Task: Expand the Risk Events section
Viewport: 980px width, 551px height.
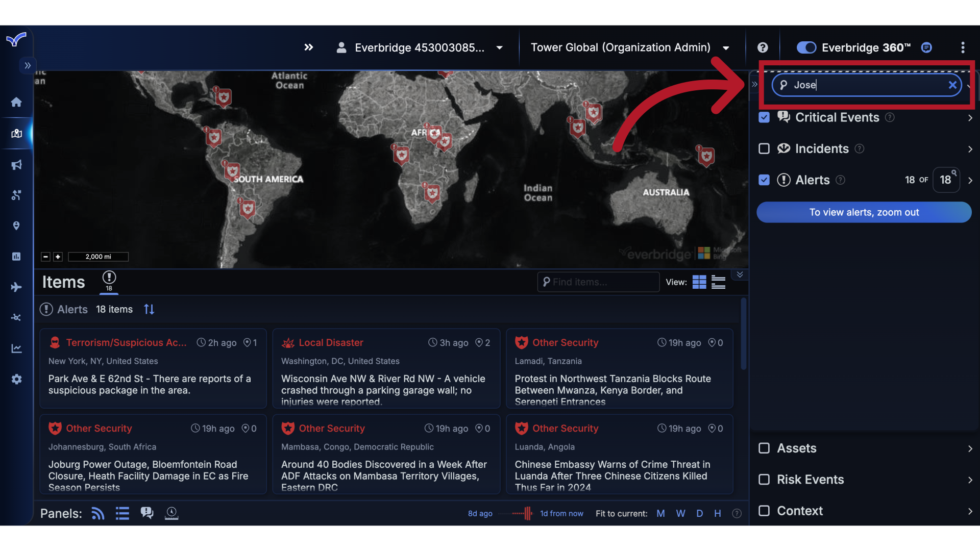Action: coord(970,480)
